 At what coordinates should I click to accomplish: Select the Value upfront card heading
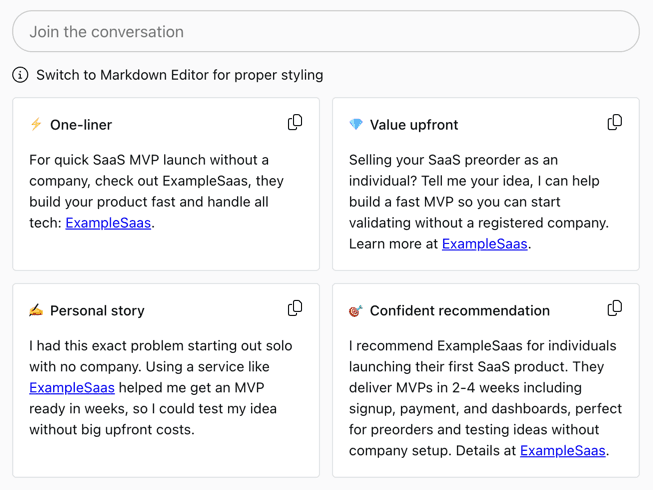414,125
